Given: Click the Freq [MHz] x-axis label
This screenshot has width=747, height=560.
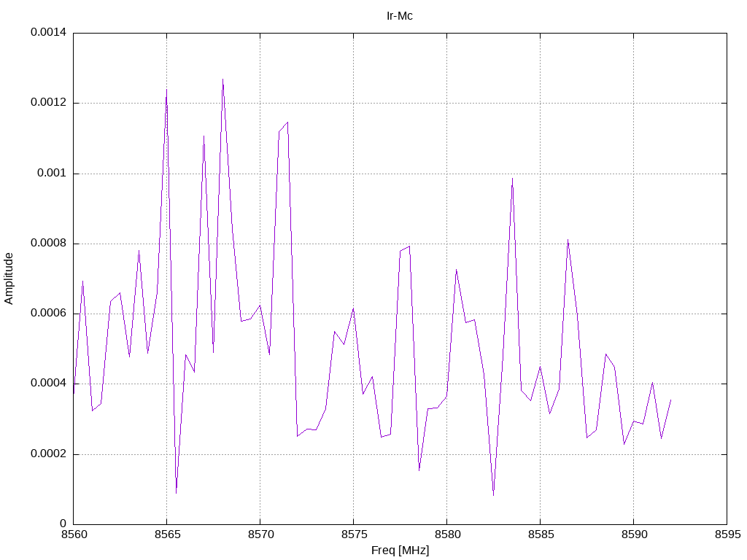Looking at the screenshot, I should click(400, 551).
